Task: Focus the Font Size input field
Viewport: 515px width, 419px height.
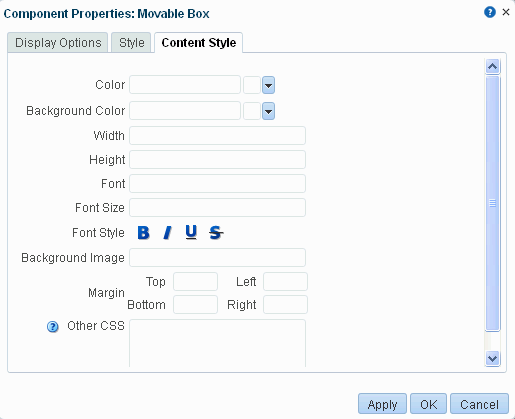Action: coord(217,208)
